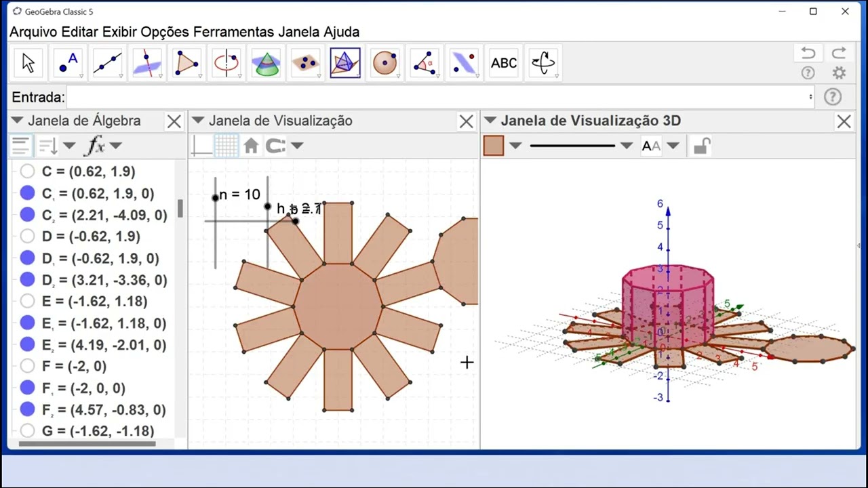Undo the last action
The image size is (868, 488).
pos(808,53)
